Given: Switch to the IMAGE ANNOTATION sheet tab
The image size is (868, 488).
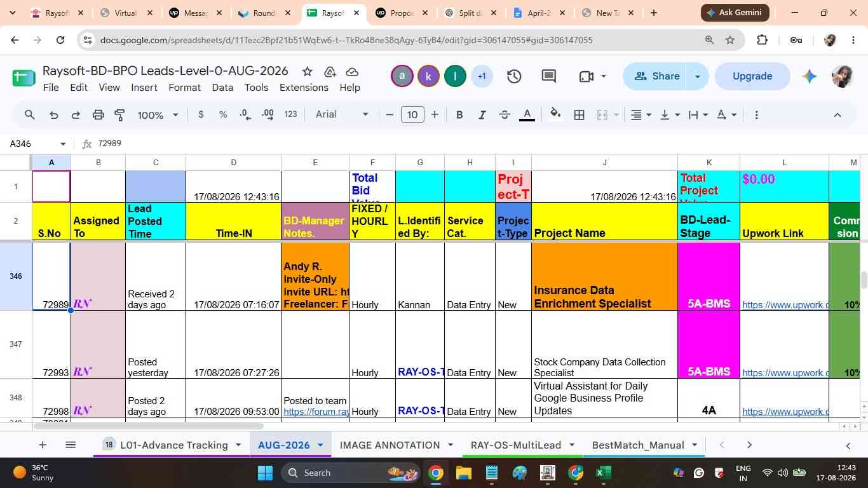Looking at the screenshot, I should tap(390, 445).
